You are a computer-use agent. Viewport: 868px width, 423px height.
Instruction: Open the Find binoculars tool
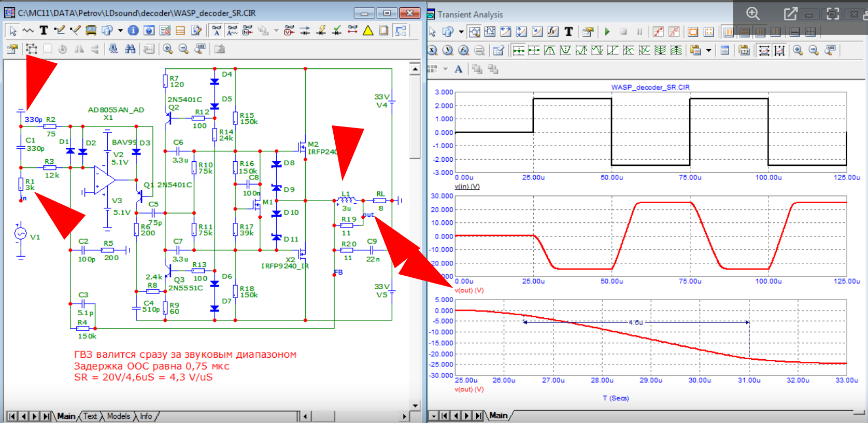pyautogui.click(x=130, y=49)
